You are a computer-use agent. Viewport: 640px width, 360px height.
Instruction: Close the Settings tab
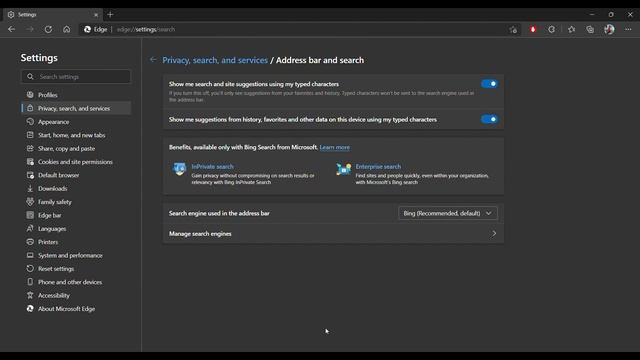96,15
